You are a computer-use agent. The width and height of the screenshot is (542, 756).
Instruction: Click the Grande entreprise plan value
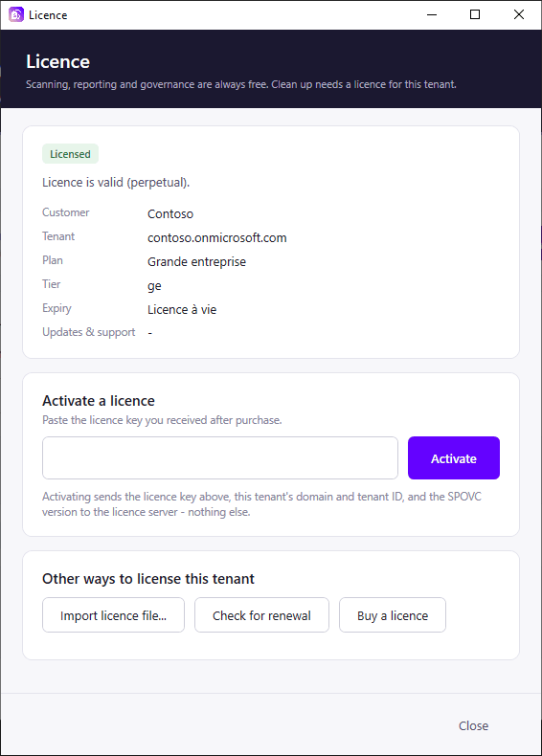197,262
